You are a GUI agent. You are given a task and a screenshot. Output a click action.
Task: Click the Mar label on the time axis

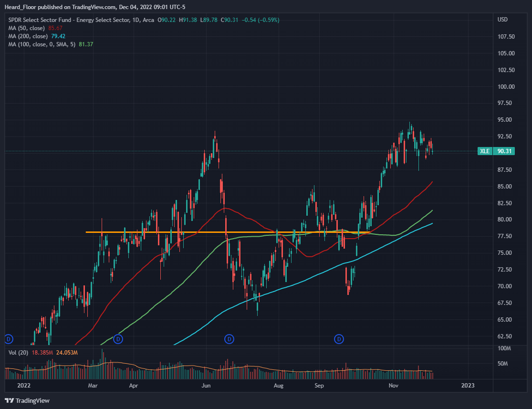point(93,386)
